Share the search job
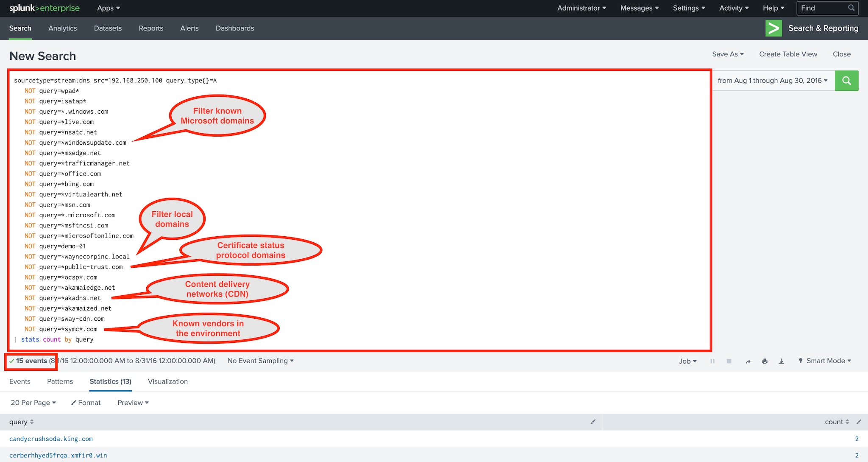 748,361
